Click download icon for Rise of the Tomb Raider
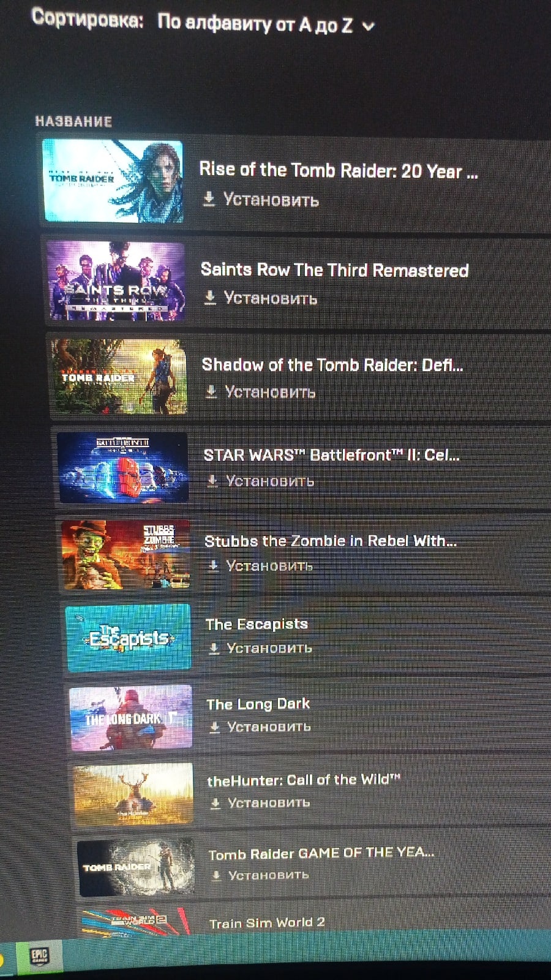Screen dimensions: 551x980 pyautogui.click(x=209, y=198)
